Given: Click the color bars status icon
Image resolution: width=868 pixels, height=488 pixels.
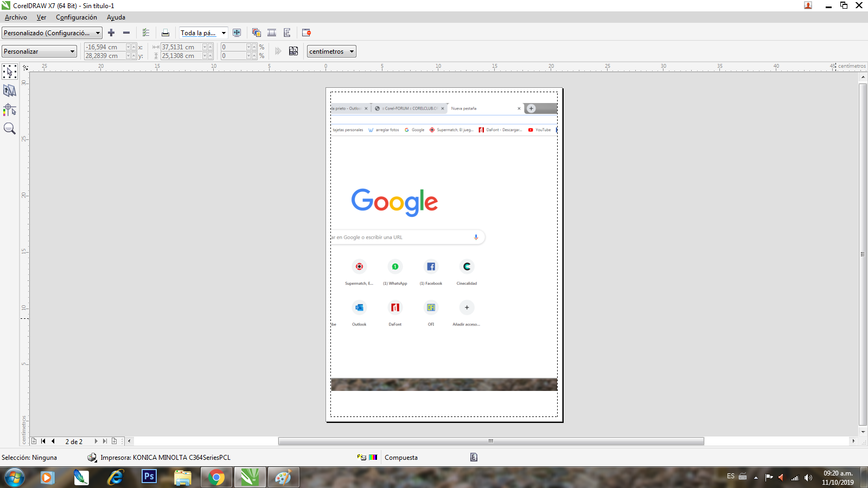Looking at the screenshot, I should point(373,457).
